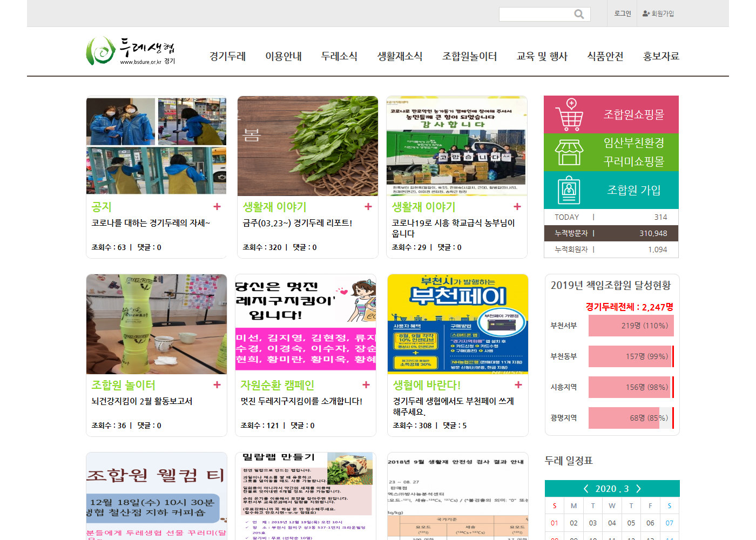Click the storefront icon for 임산부친환경 꾸러미쇼핑몰
Image resolution: width=756 pixels, height=540 pixels.
[x=569, y=152]
